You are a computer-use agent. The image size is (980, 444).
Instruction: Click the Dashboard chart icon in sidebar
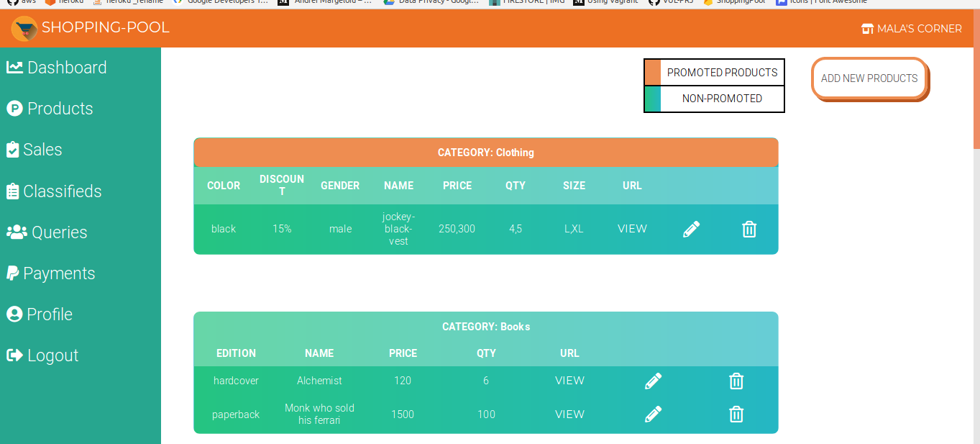pyautogui.click(x=14, y=67)
